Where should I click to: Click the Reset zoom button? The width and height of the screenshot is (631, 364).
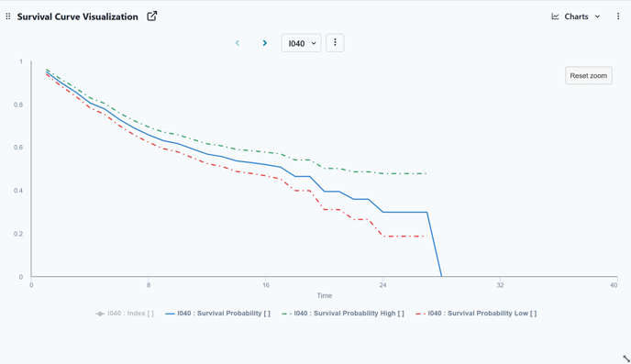point(588,75)
